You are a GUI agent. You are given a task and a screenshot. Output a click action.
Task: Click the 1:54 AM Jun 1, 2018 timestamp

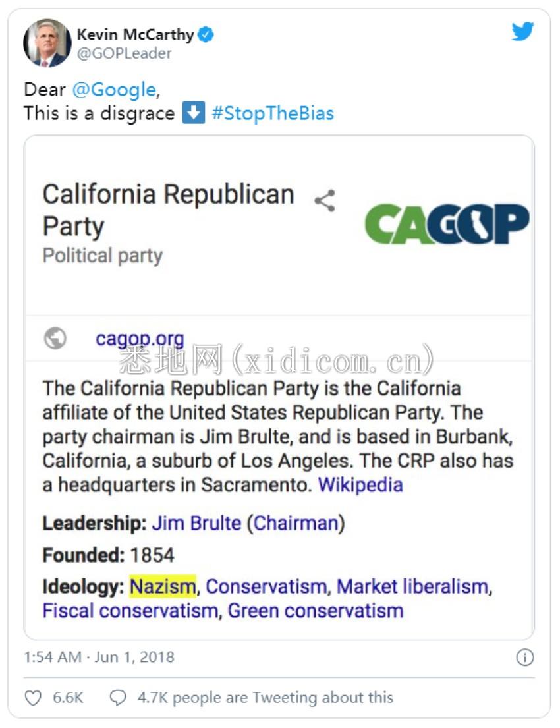click(99, 657)
